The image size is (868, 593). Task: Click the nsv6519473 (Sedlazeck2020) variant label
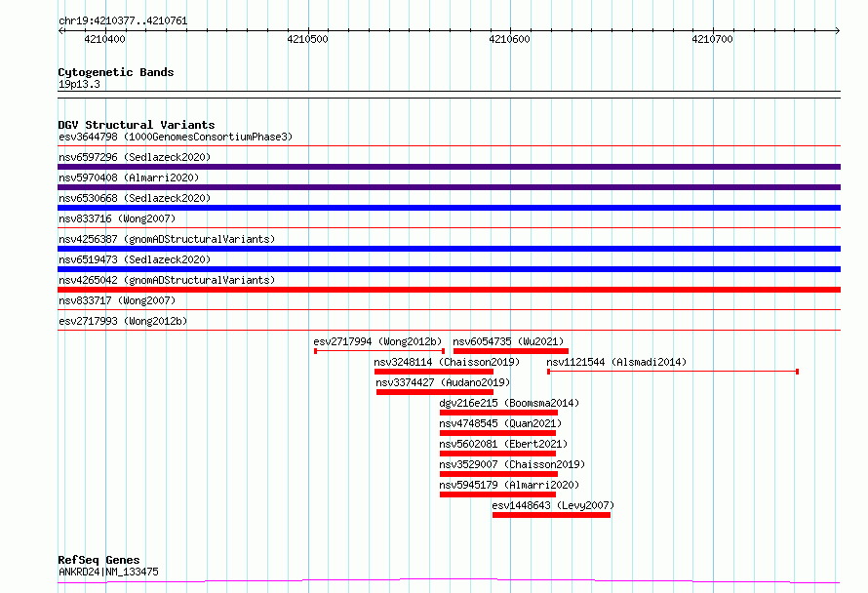[135, 259]
